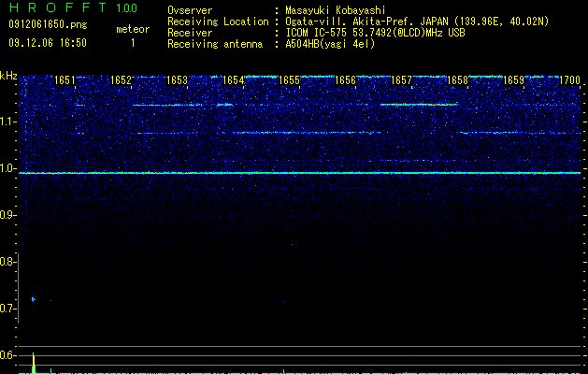588x374 pixels.
Task: Select the 1.1 frequency axis label
Action: (x=7, y=122)
